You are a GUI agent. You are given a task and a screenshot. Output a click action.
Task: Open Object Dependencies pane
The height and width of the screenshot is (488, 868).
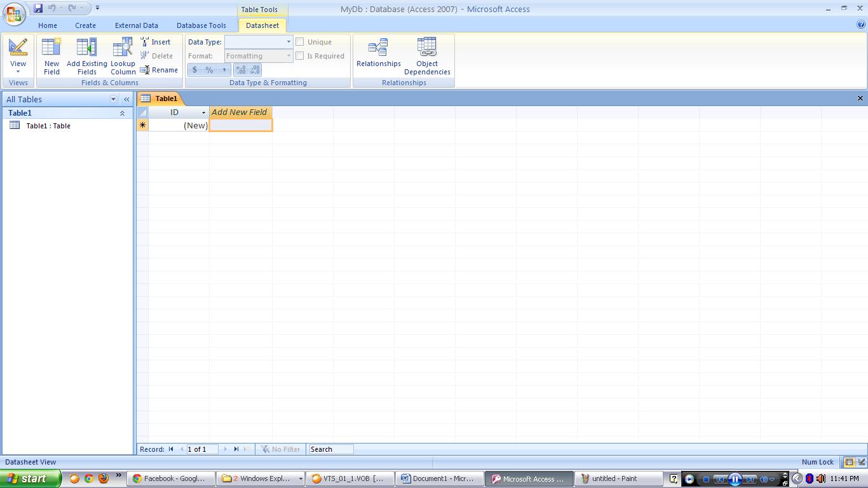click(427, 56)
